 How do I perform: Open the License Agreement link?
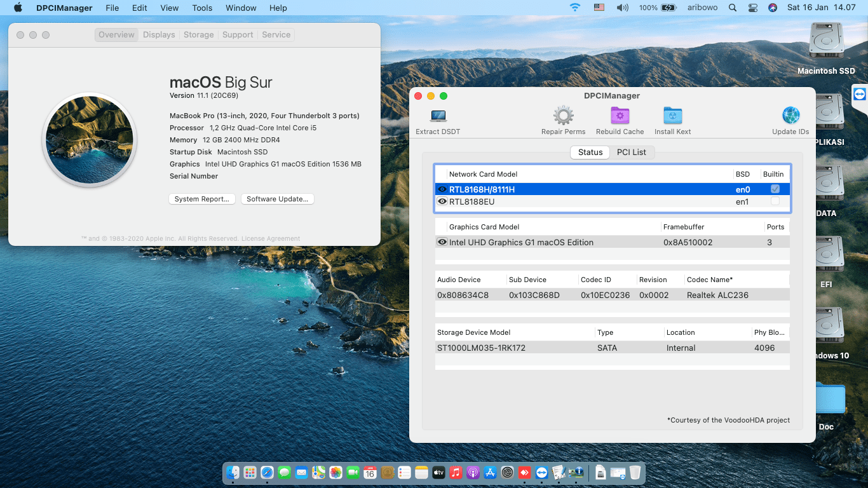[271, 239]
